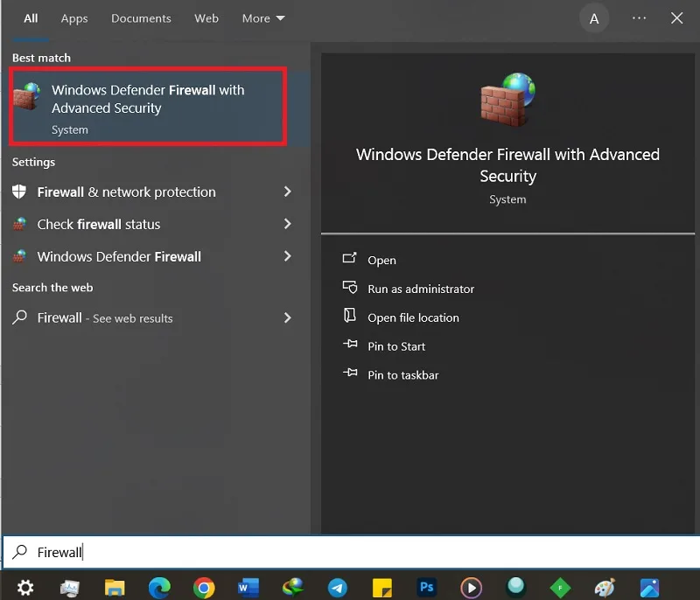The height and width of the screenshot is (600, 700).
Task: Expand Check firewall status chevron
Action: [288, 224]
